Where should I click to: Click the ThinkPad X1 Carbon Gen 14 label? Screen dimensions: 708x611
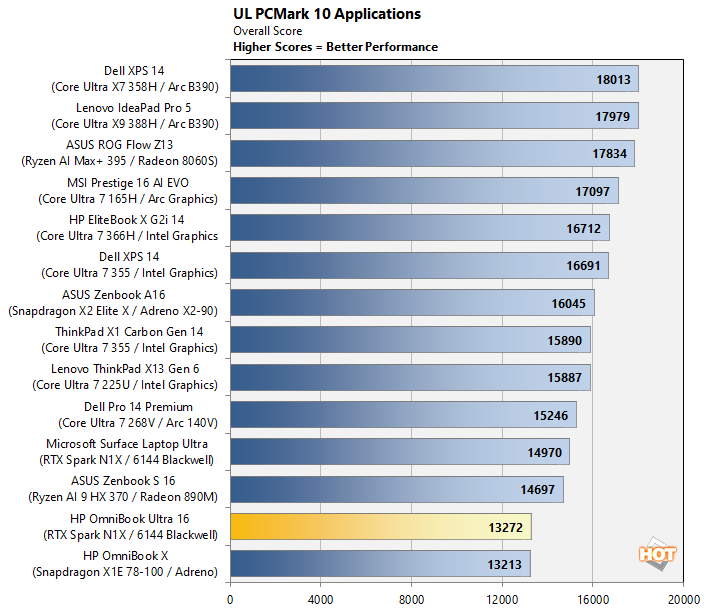pyautogui.click(x=130, y=340)
